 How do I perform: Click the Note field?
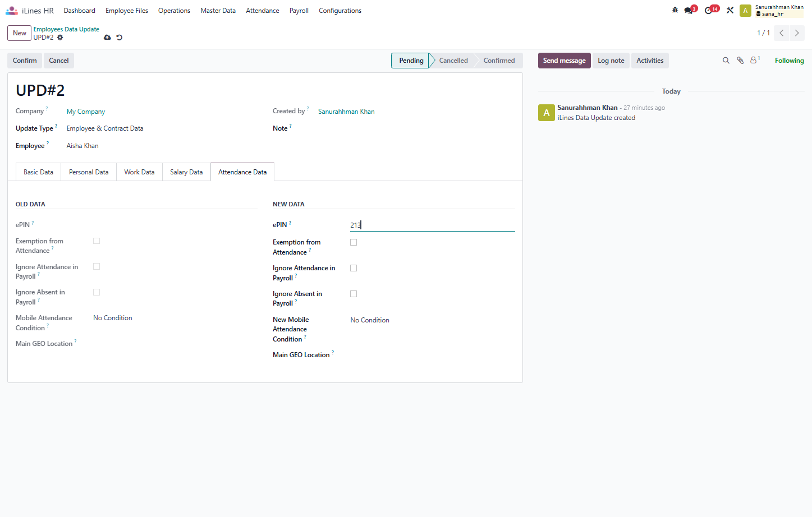(x=416, y=128)
